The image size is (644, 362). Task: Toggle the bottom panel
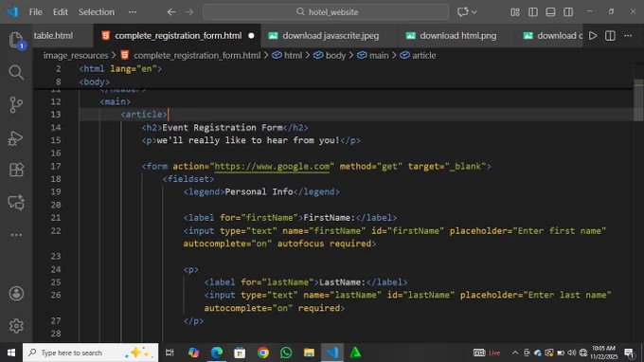coord(551,12)
